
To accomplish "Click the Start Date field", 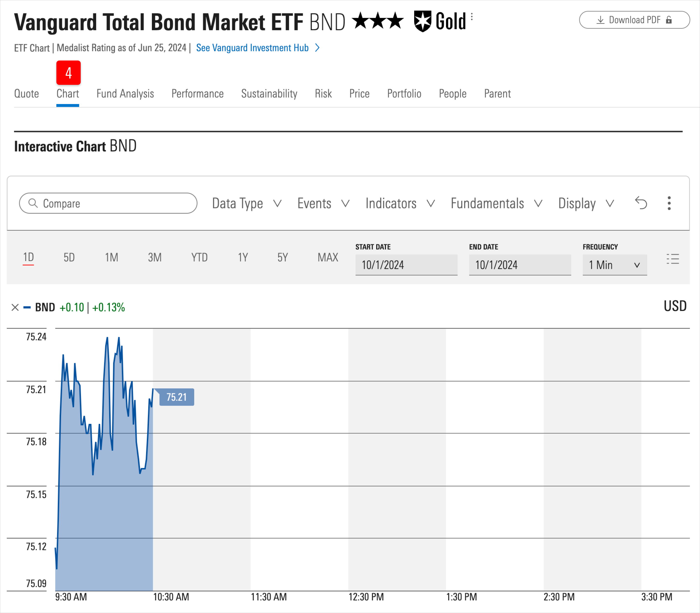I will click(x=406, y=265).
